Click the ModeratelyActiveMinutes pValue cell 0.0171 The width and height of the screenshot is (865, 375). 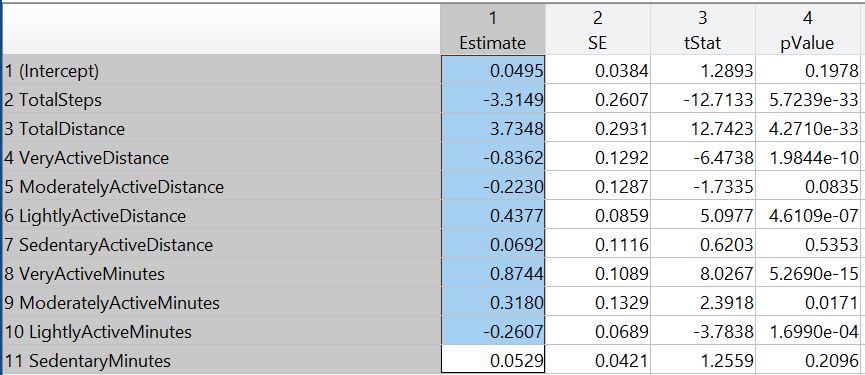[808, 303]
